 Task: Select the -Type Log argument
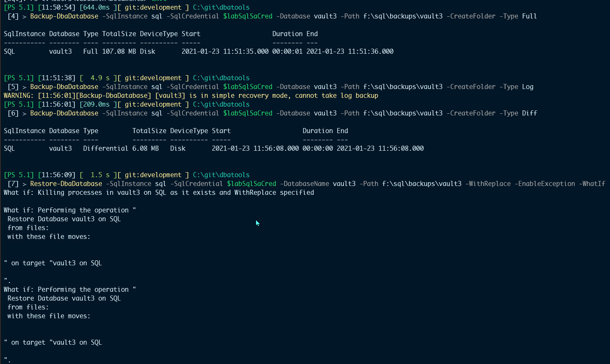517,86
